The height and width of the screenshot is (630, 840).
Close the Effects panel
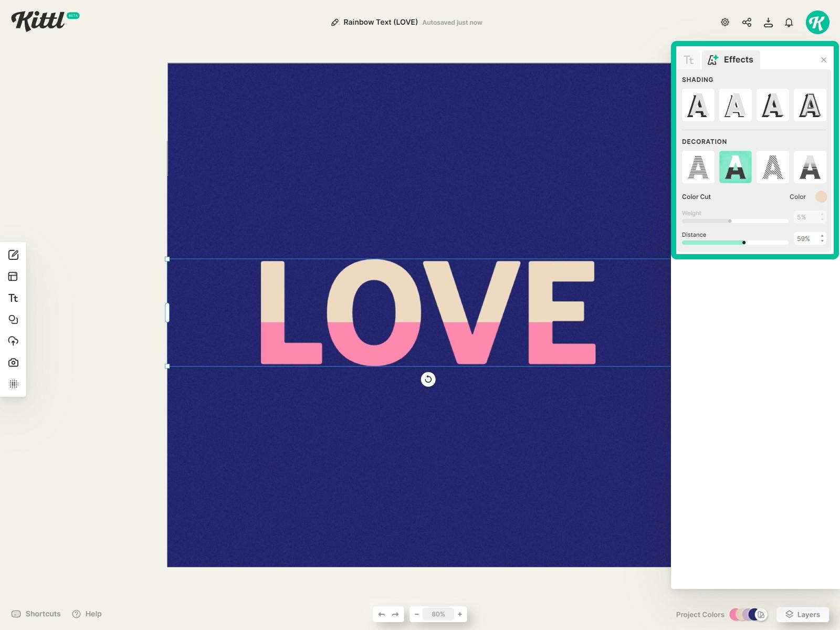pyautogui.click(x=824, y=60)
